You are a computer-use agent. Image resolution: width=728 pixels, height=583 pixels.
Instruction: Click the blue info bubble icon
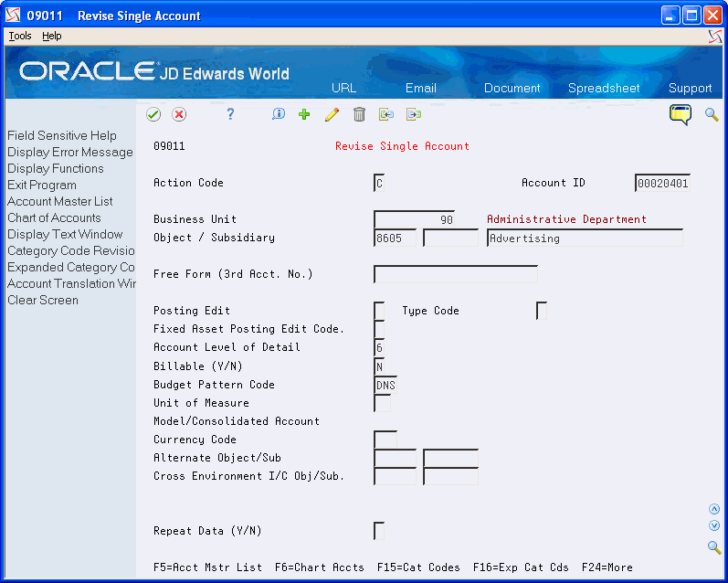click(x=279, y=114)
